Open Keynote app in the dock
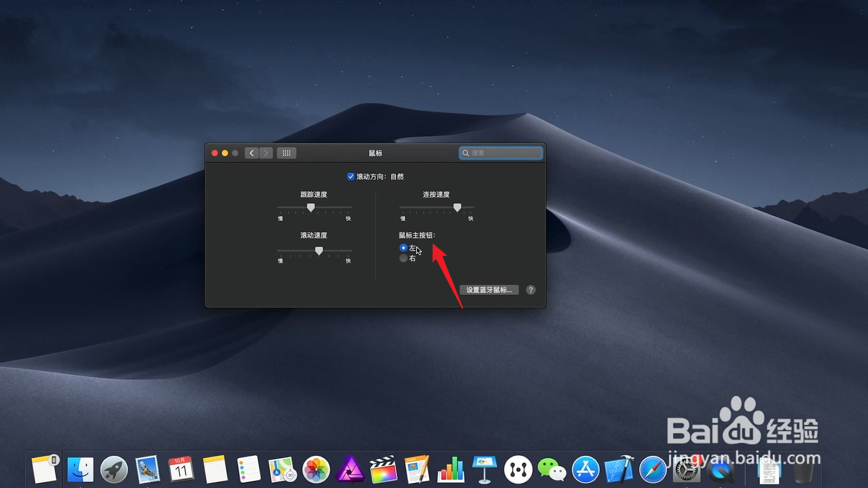The height and width of the screenshot is (488, 868). 484,469
